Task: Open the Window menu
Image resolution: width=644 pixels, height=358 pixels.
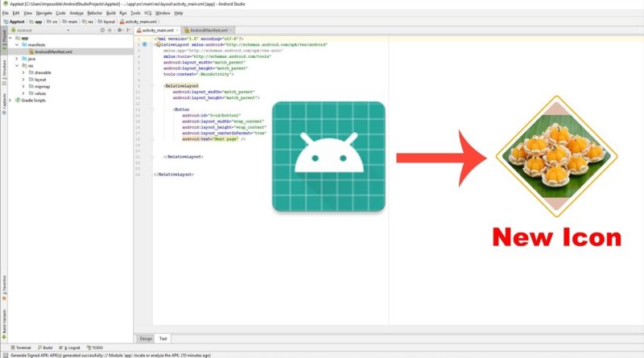Action: [163, 13]
